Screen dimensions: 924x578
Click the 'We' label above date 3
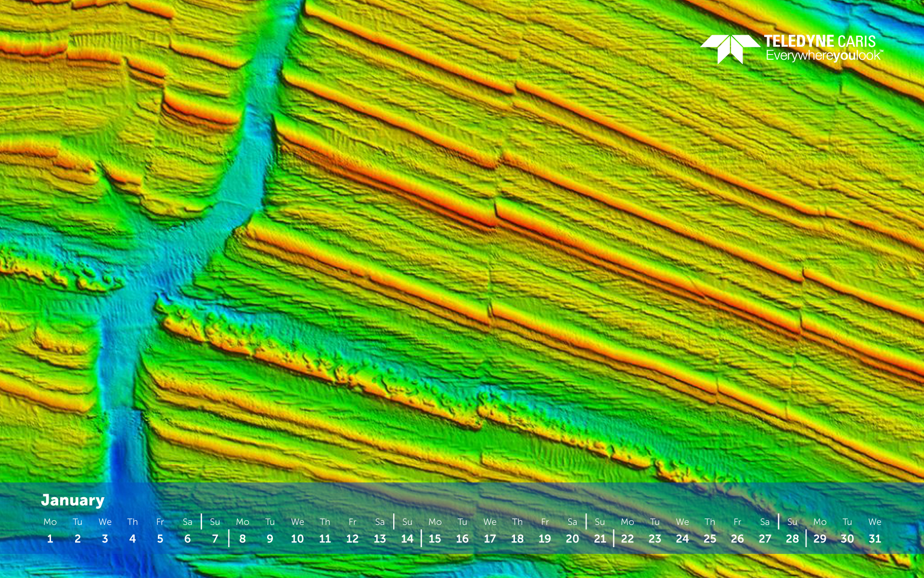(x=105, y=522)
